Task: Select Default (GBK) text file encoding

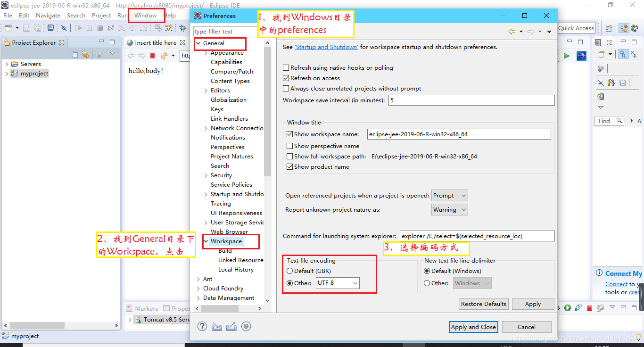Action: coord(289,271)
